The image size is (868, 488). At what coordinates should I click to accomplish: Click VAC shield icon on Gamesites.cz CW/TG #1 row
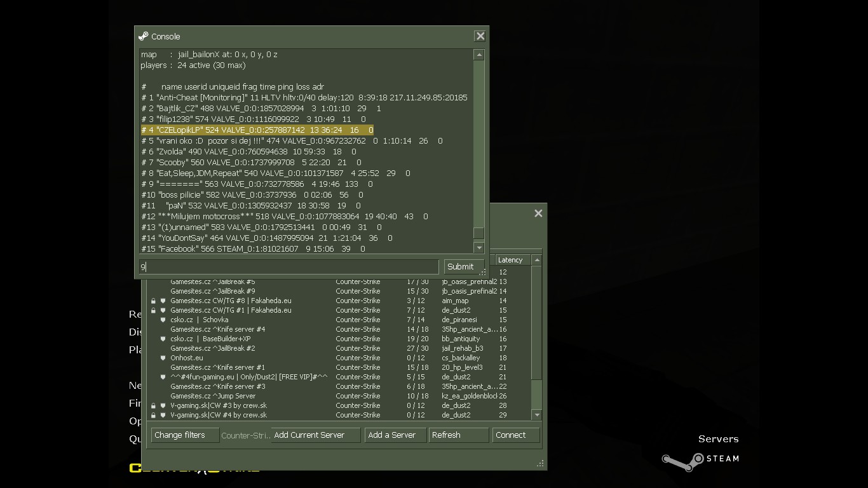click(x=163, y=310)
